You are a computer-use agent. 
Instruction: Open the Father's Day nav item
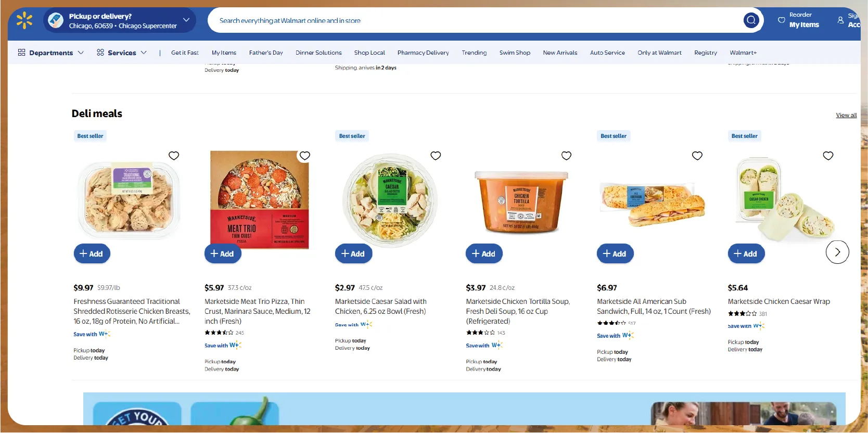click(x=266, y=53)
